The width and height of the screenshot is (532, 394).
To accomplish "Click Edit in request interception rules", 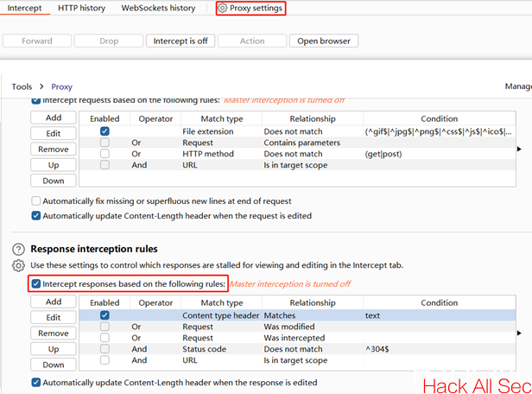I will [54, 133].
